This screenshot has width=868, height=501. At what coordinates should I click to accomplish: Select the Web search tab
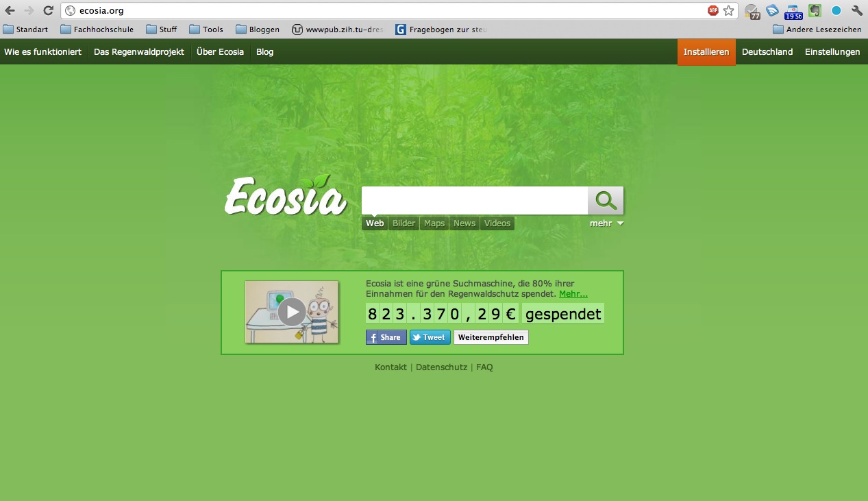[375, 223]
